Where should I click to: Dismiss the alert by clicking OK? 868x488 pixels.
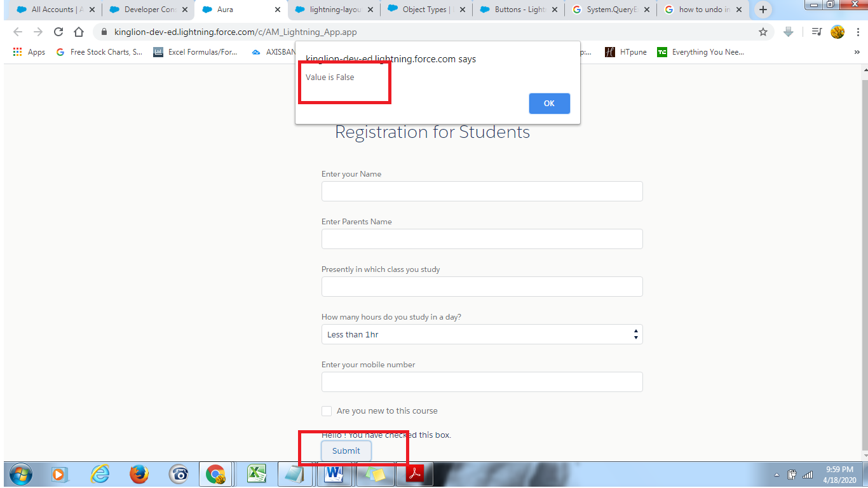549,103
